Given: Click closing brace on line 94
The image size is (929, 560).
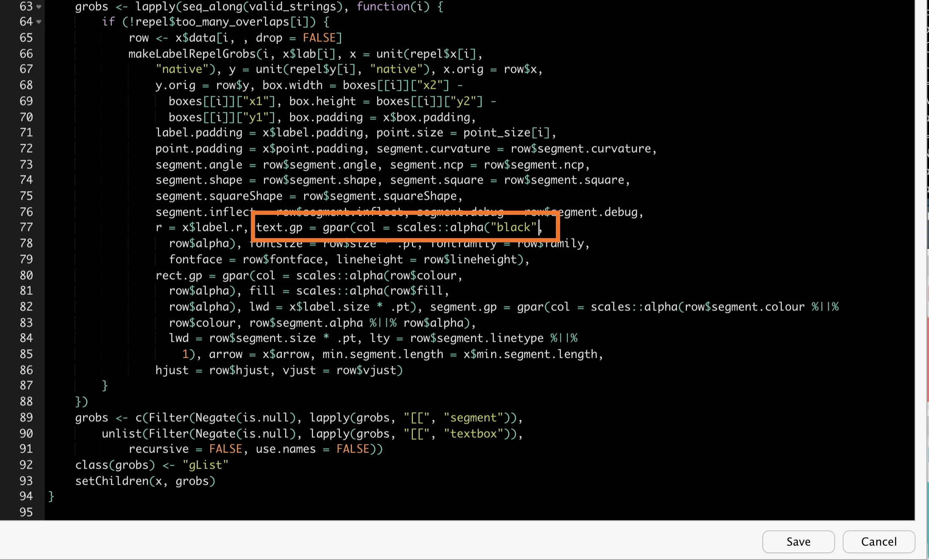Looking at the screenshot, I should pos(51,496).
